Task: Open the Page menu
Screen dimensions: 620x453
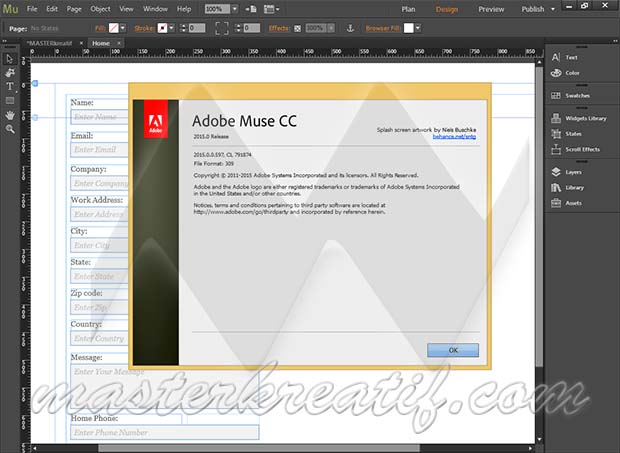Action: click(74, 9)
